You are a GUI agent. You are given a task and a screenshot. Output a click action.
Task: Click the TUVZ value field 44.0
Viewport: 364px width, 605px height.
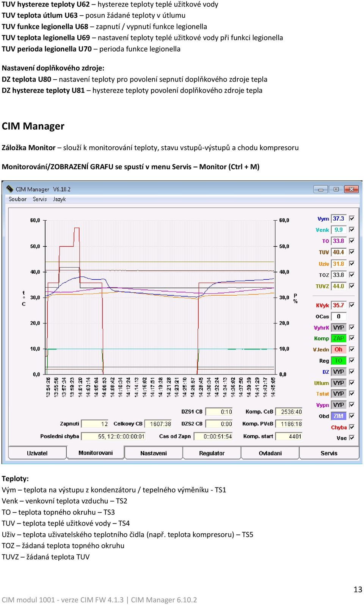coord(339,286)
